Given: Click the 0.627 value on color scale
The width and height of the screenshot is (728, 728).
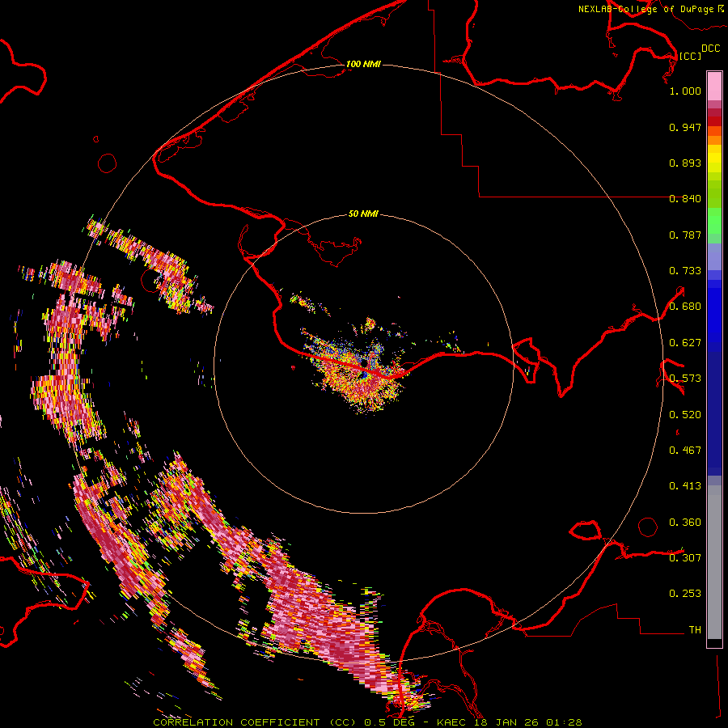Looking at the screenshot, I should pos(685,343).
